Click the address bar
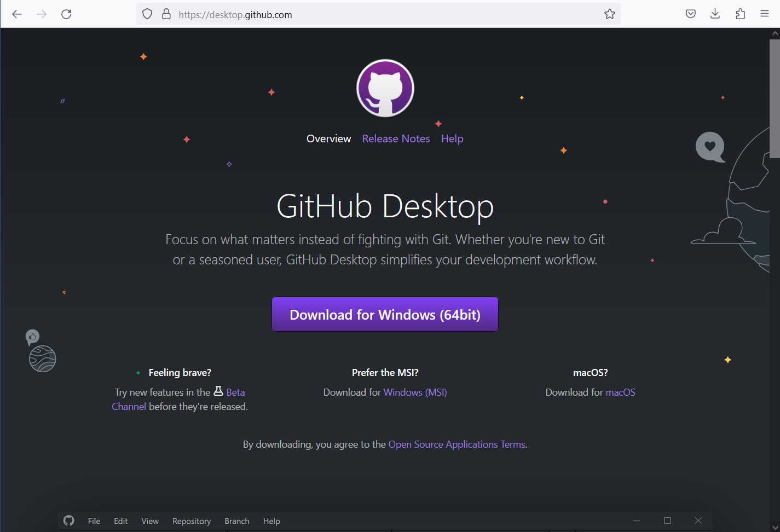780x532 pixels. 328,14
